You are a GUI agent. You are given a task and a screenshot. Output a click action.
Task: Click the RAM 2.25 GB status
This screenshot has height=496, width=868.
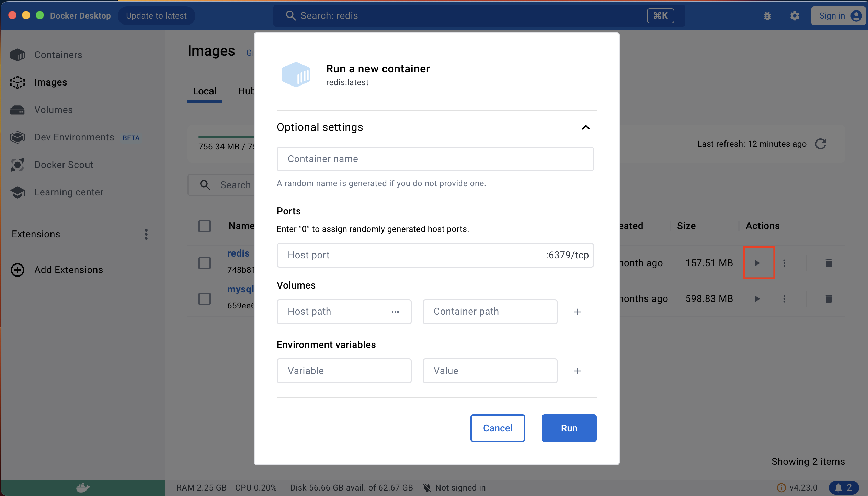pos(202,488)
